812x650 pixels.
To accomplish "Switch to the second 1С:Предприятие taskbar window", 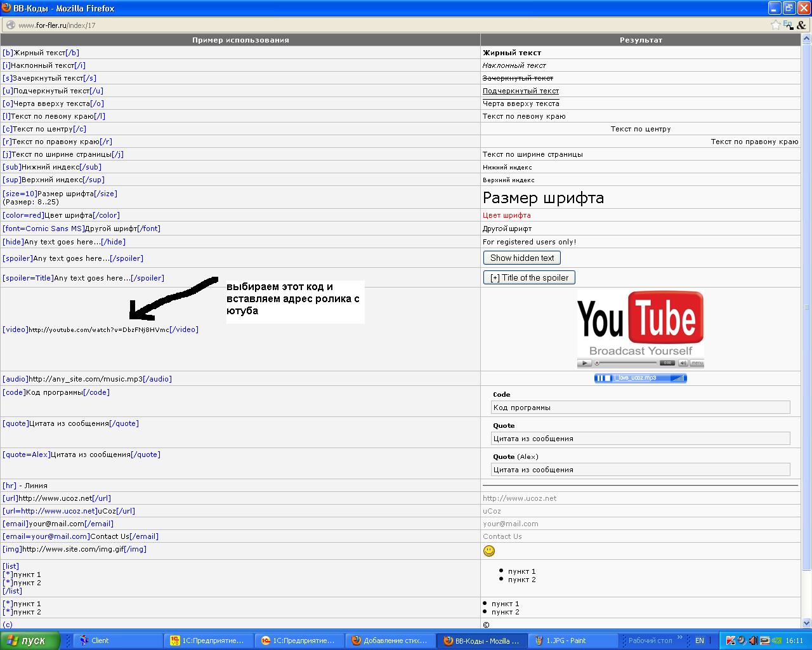I will coord(299,640).
